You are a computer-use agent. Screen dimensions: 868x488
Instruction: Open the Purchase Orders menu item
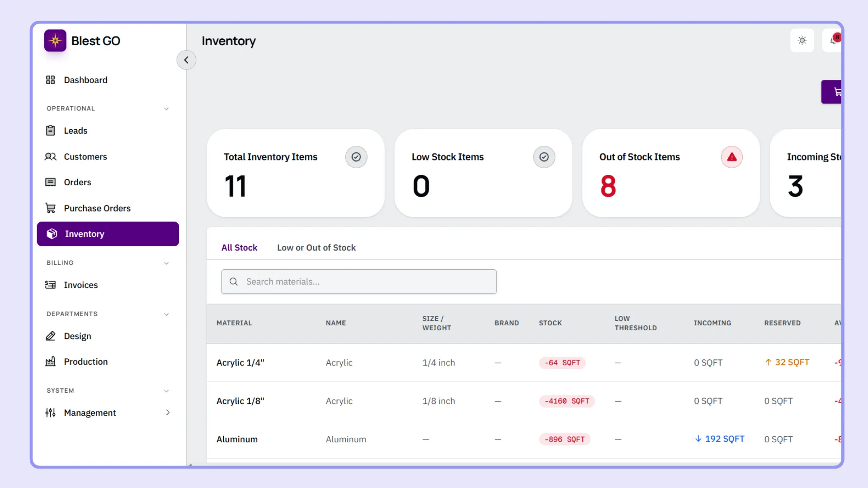[x=108, y=208]
